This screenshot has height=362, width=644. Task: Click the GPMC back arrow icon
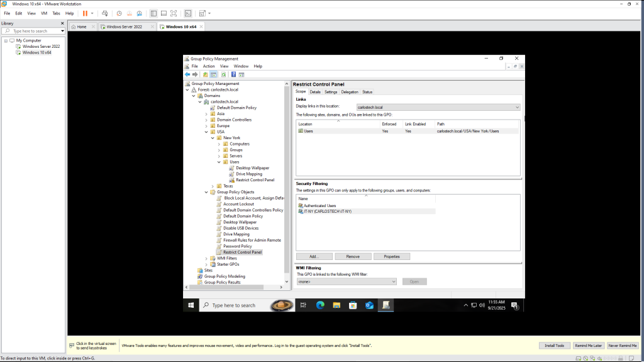(x=187, y=74)
